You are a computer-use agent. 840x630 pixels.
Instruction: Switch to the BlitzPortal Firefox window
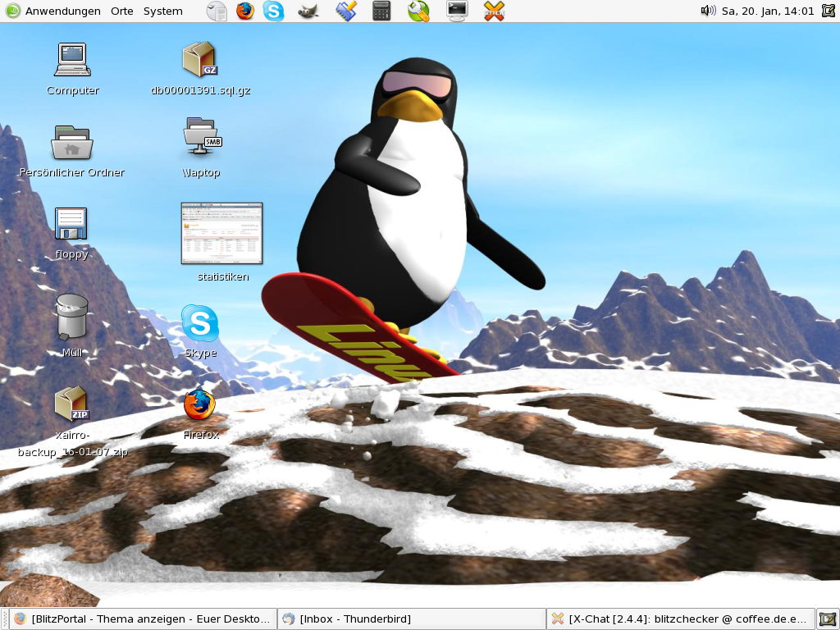click(143, 619)
